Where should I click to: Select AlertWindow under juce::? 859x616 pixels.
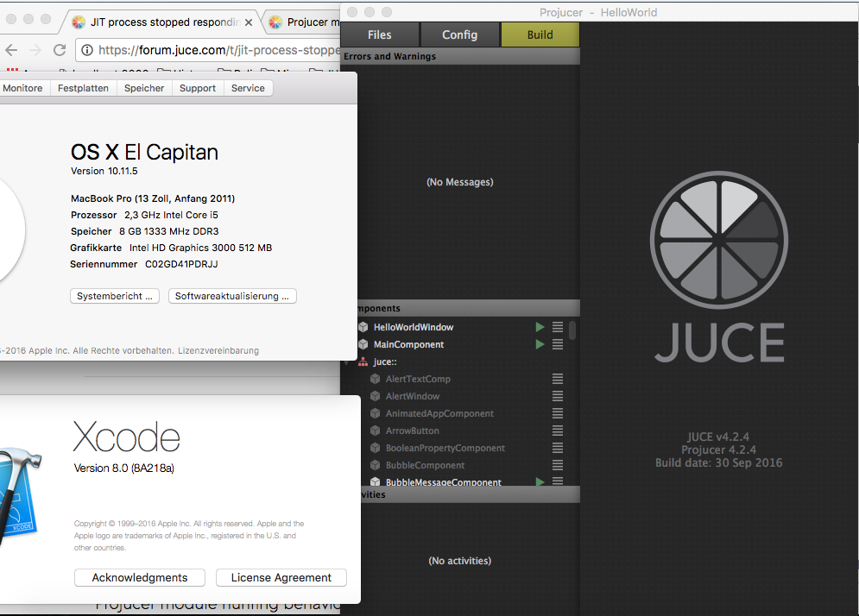point(413,396)
